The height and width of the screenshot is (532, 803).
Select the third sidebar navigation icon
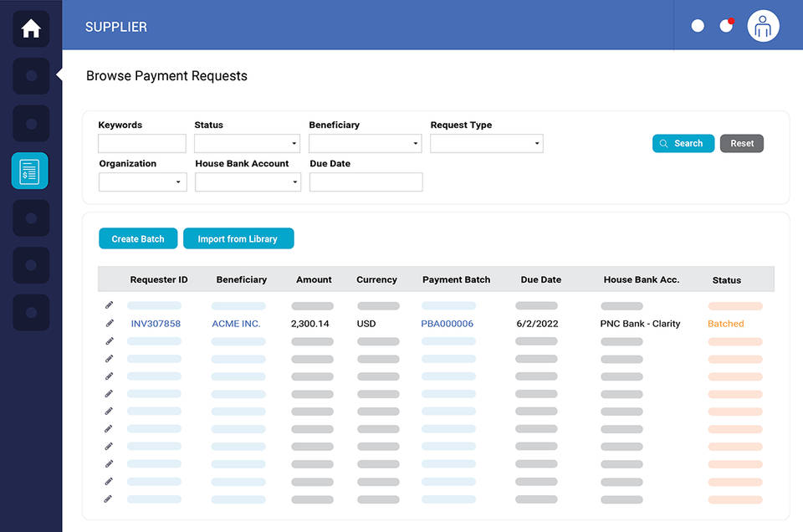click(30, 123)
